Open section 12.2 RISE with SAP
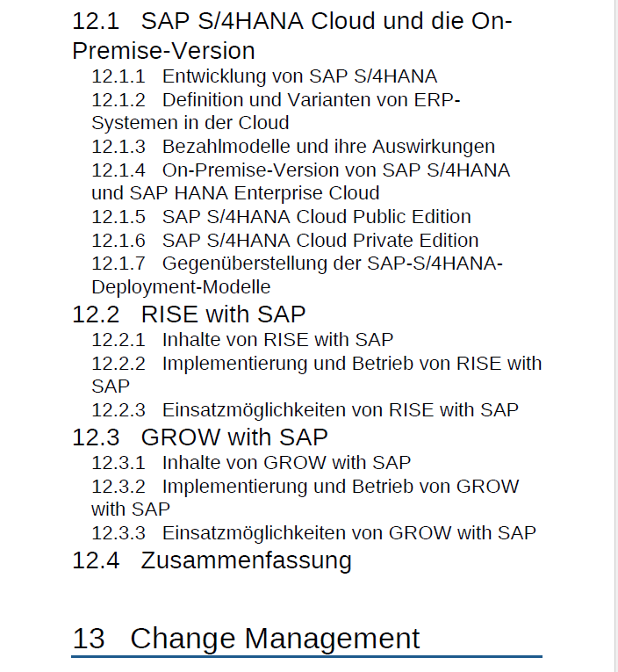The image size is (618, 672). pos(189,314)
